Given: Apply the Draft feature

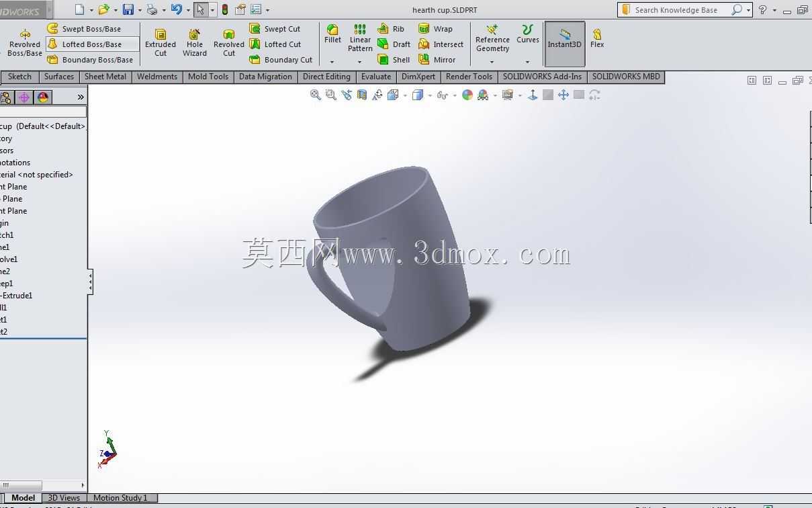Looking at the screenshot, I should pyautogui.click(x=394, y=44).
